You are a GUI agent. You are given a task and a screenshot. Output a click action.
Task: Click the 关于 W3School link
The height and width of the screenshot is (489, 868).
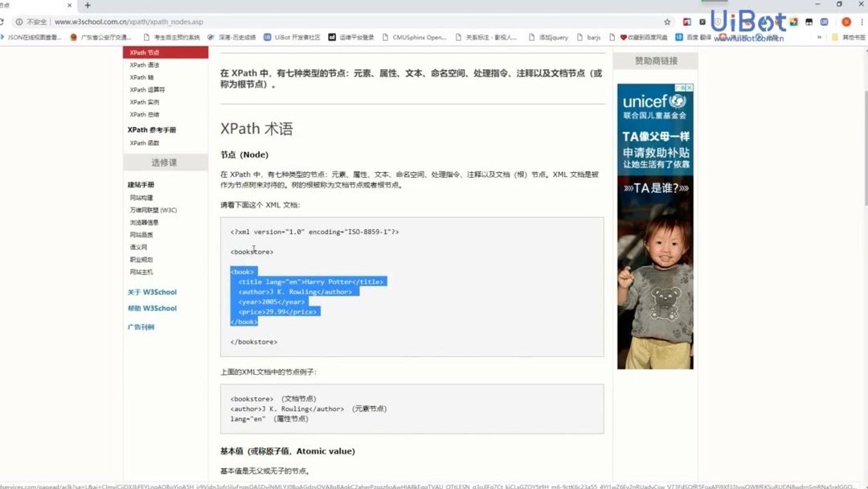(152, 291)
